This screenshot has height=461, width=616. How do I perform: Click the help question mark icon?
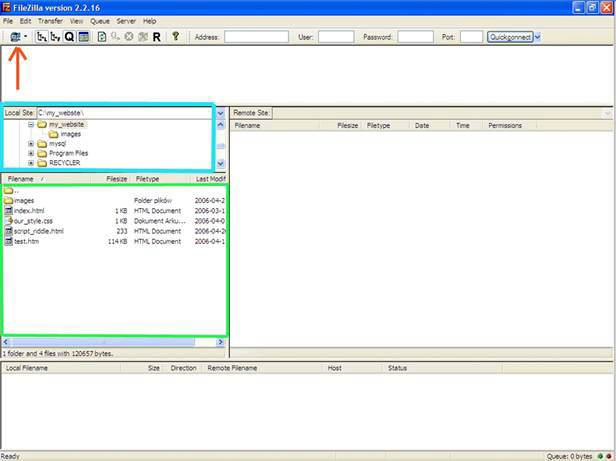[x=176, y=37]
